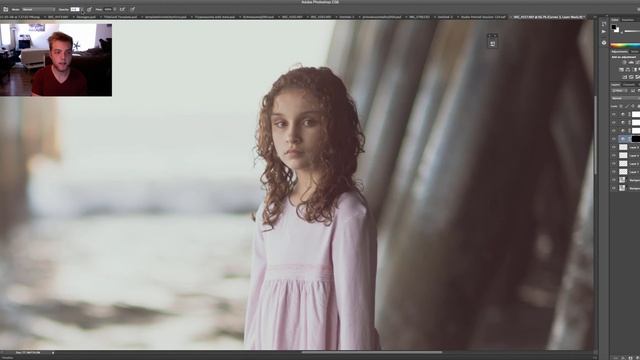Image resolution: width=640 pixels, height=360 pixels.
Task: Open the brush Mode dropdown set to Normal
Action: pos(38,9)
